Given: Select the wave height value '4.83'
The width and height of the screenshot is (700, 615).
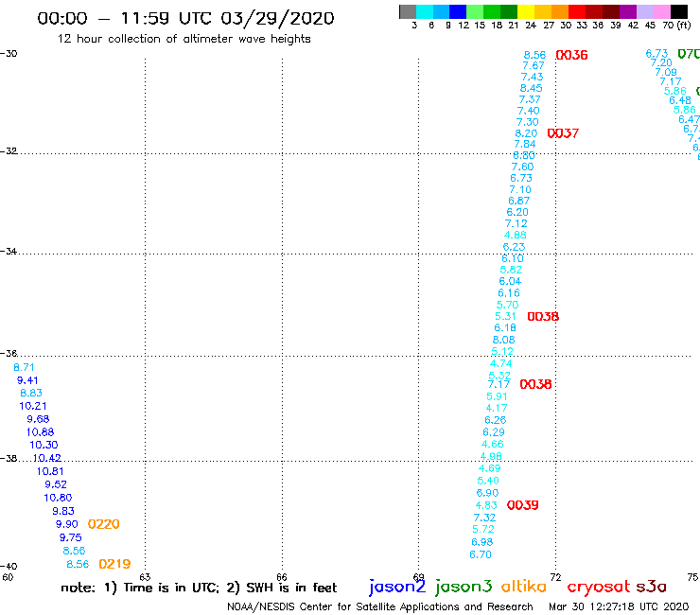Looking at the screenshot, I should (486, 505).
